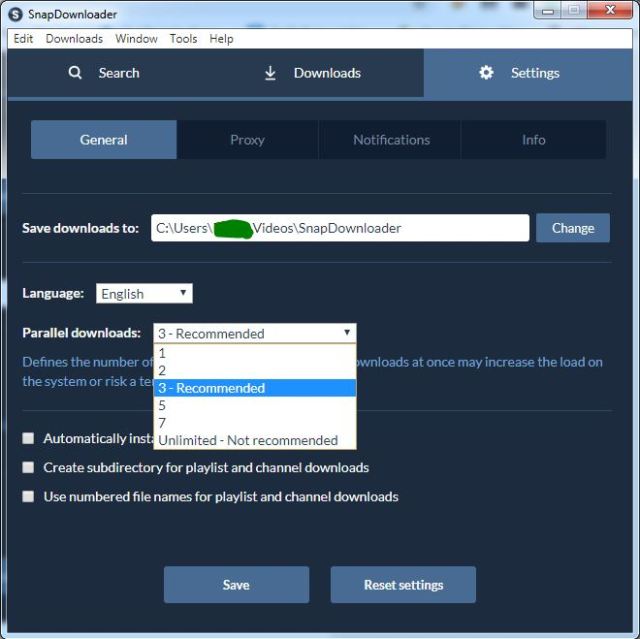This screenshot has width=640, height=639.
Task: Select 2 parallel downloads option
Action: pyautogui.click(x=255, y=371)
